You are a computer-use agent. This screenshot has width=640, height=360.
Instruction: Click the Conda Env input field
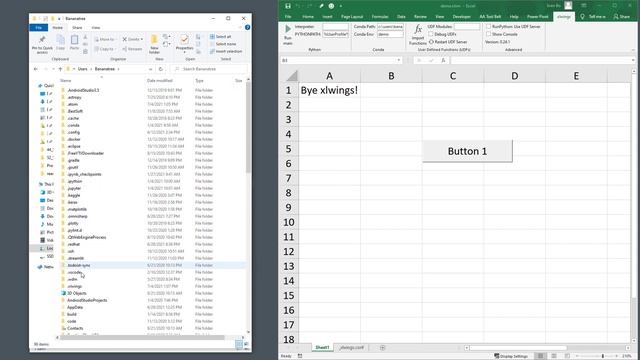pos(390,34)
